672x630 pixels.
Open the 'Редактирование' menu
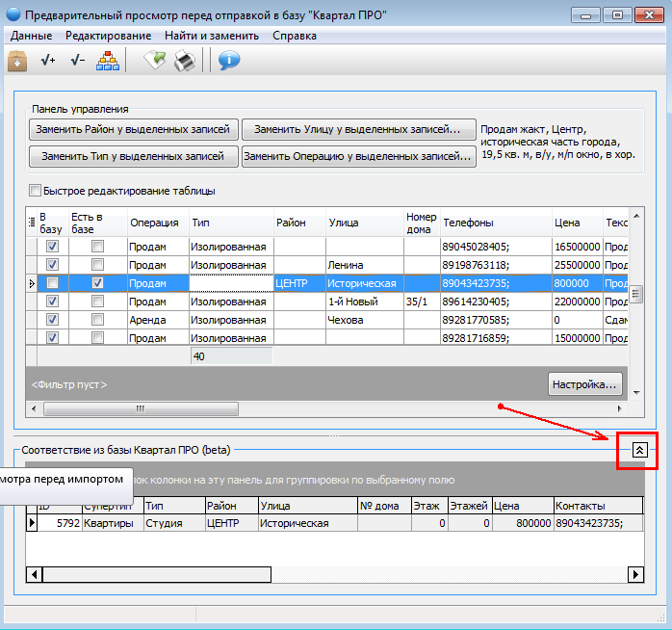(108, 36)
